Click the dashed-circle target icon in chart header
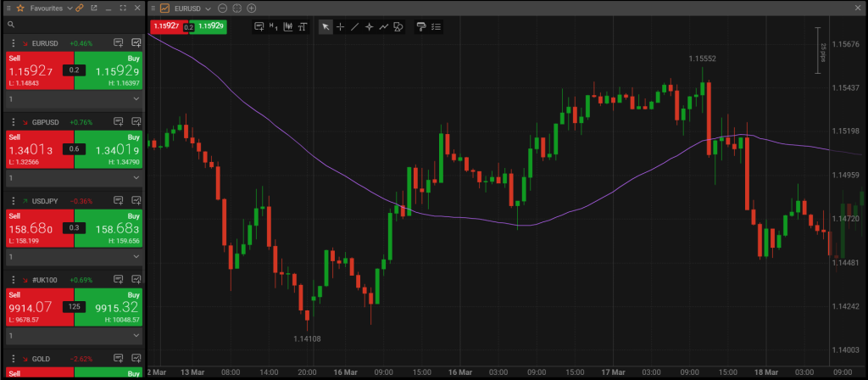The image size is (868, 380). [x=237, y=8]
